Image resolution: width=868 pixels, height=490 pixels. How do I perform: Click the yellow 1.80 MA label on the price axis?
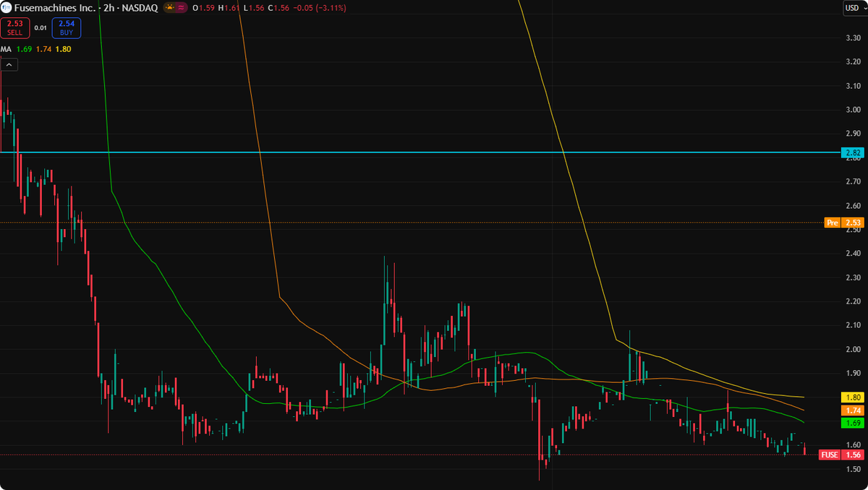853,397
